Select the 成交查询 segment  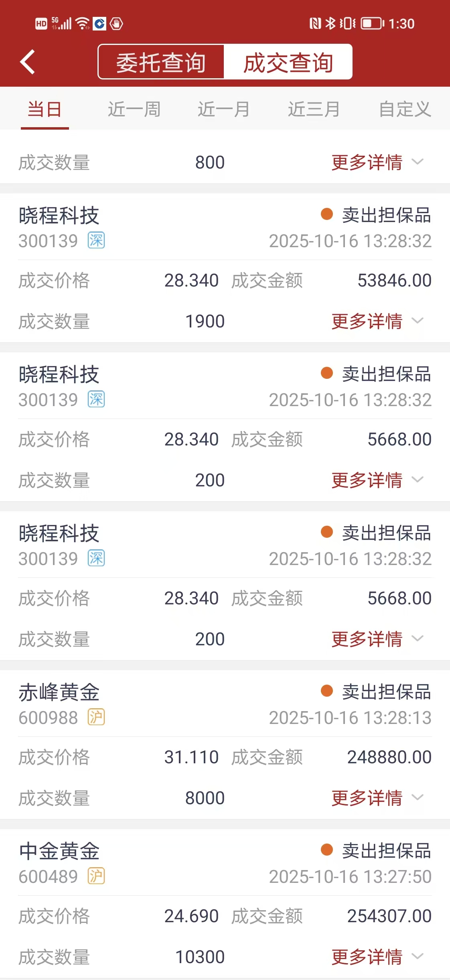[x=288, y=62]
